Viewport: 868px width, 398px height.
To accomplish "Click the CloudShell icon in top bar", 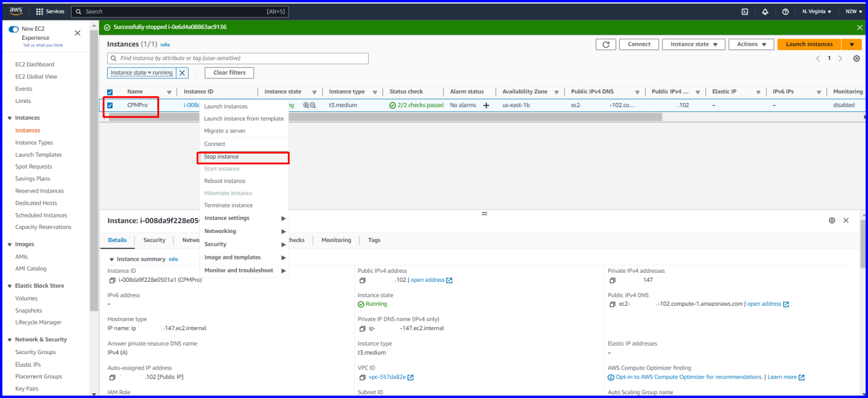I will [x=745, y=11].
